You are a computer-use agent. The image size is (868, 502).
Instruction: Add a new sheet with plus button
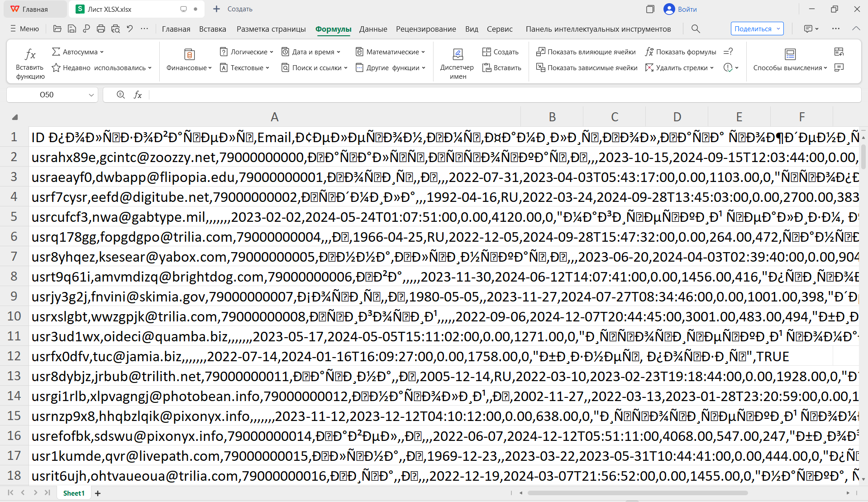[98, 493]
